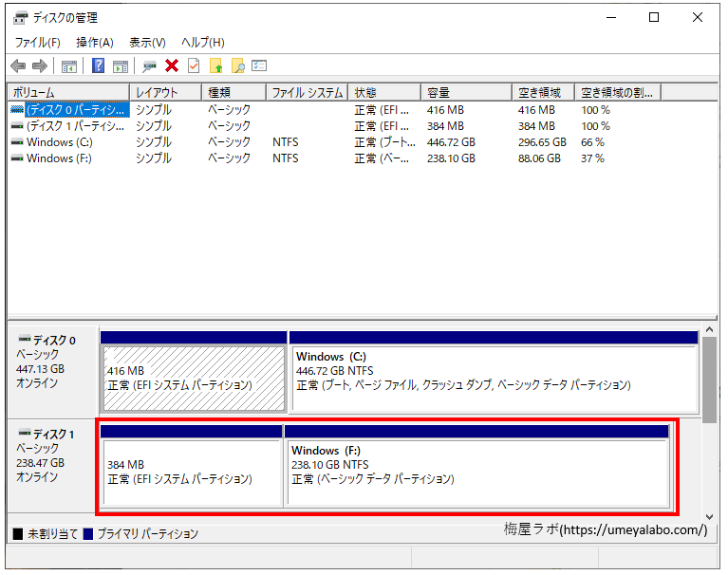This screenshot has height=575, width=728.
Task: Select the Windows (C:) partition block
Action: click(x=495, y=379)
